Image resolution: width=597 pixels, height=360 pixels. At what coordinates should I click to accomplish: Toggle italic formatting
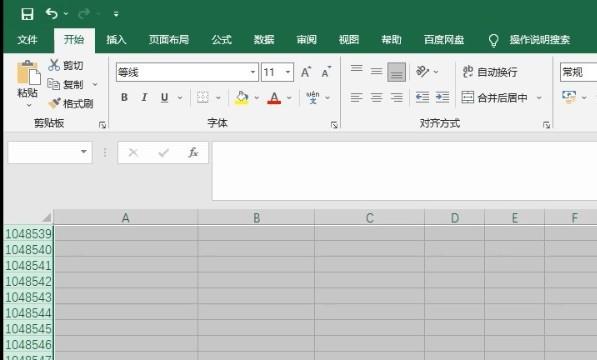click(x=144, y=97)
